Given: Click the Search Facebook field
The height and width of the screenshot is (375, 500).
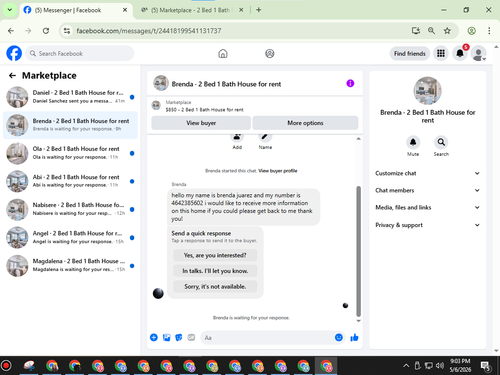Looking at the screenshot, I should coord(79,54).
